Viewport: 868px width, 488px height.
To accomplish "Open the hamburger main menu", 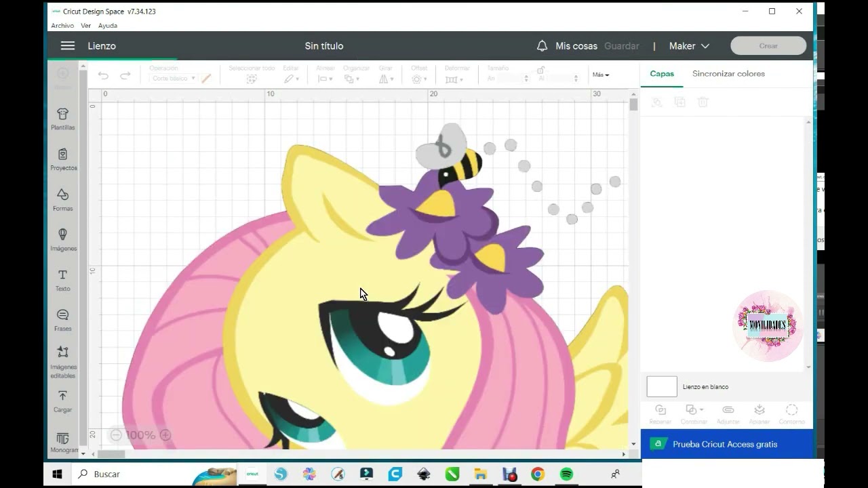I will 67,46.
